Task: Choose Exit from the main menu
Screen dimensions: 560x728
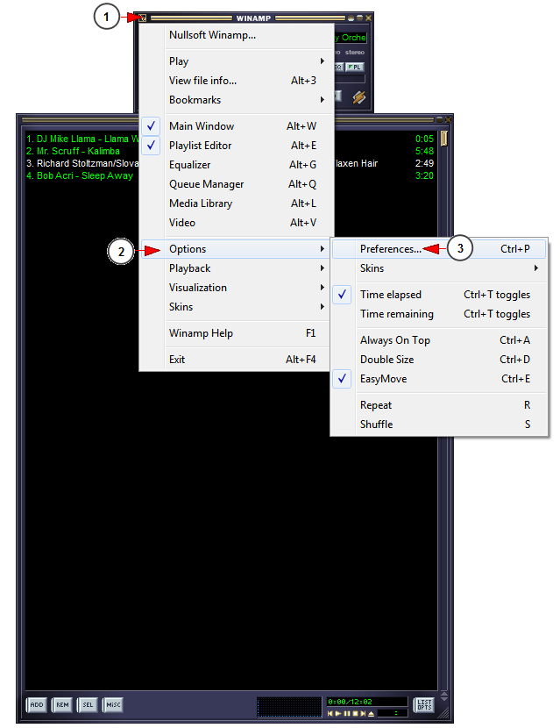Action: pyautogui.click(x=236, y=360)
